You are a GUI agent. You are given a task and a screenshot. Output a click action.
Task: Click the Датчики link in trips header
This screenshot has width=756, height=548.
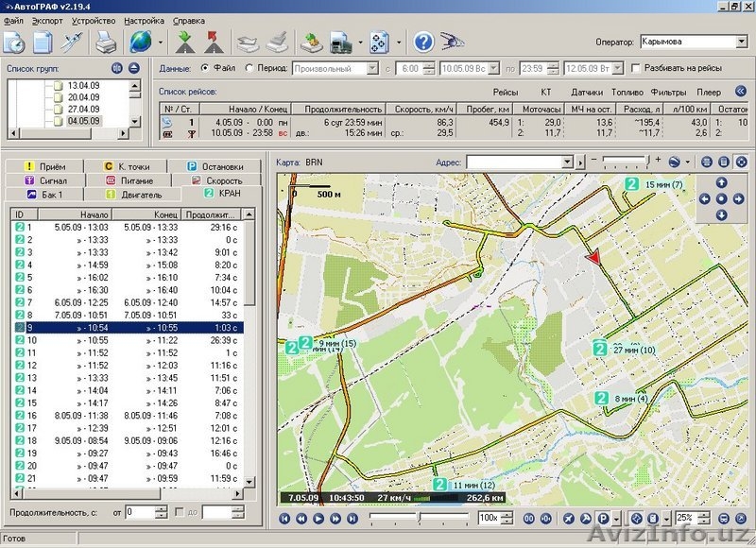(x=587, y=93)
